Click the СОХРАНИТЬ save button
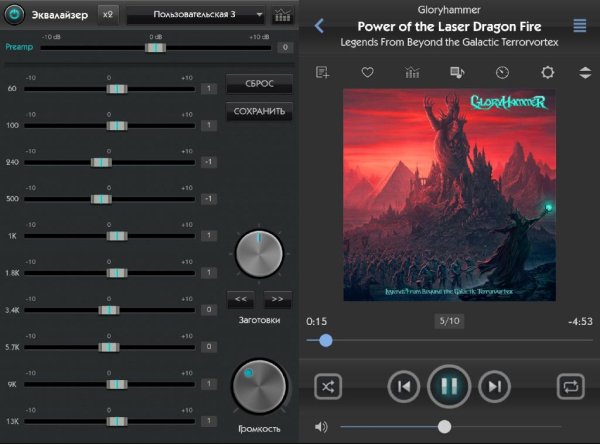The height and width of the screenshot is (444, 600). click(x=259, y=111)
